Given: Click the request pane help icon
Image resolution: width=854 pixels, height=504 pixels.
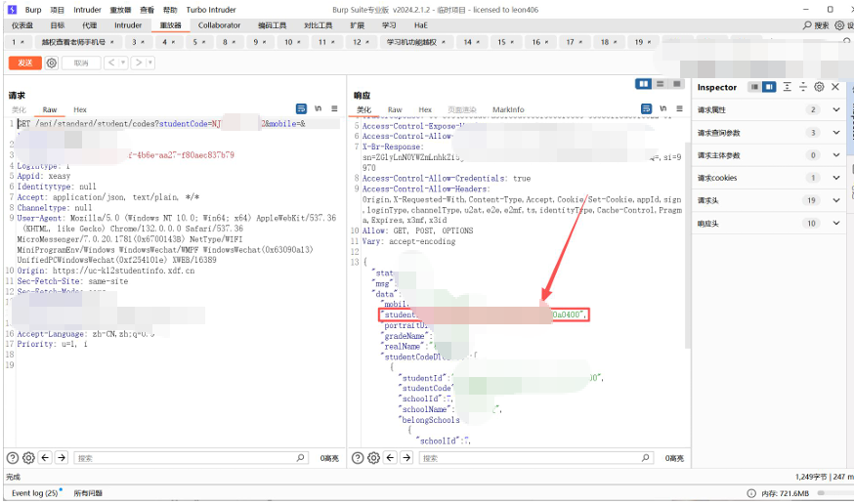Looking at the screenshot, I should click(13, 458).
